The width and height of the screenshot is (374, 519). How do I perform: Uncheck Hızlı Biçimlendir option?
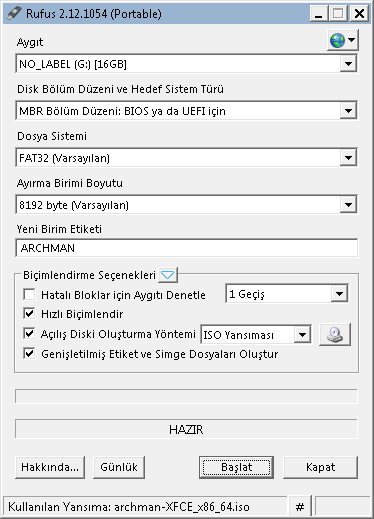(29, 313)
